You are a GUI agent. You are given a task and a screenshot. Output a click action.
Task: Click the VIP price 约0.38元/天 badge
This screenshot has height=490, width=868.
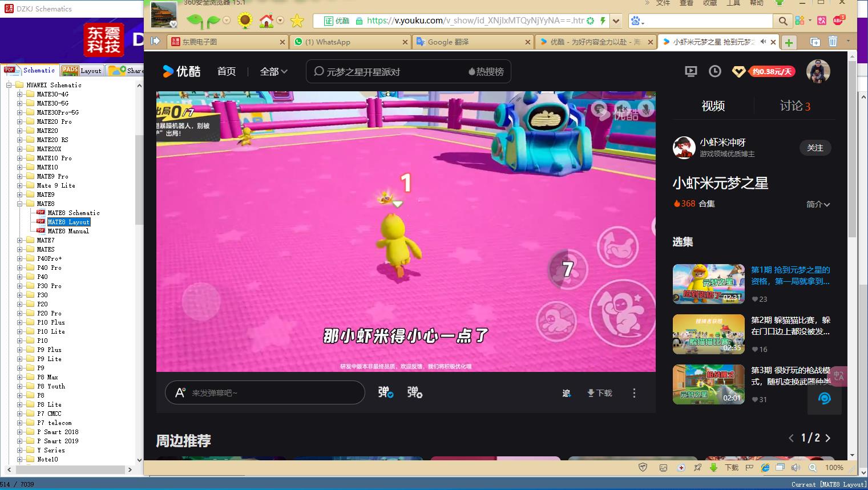point(772,72)
